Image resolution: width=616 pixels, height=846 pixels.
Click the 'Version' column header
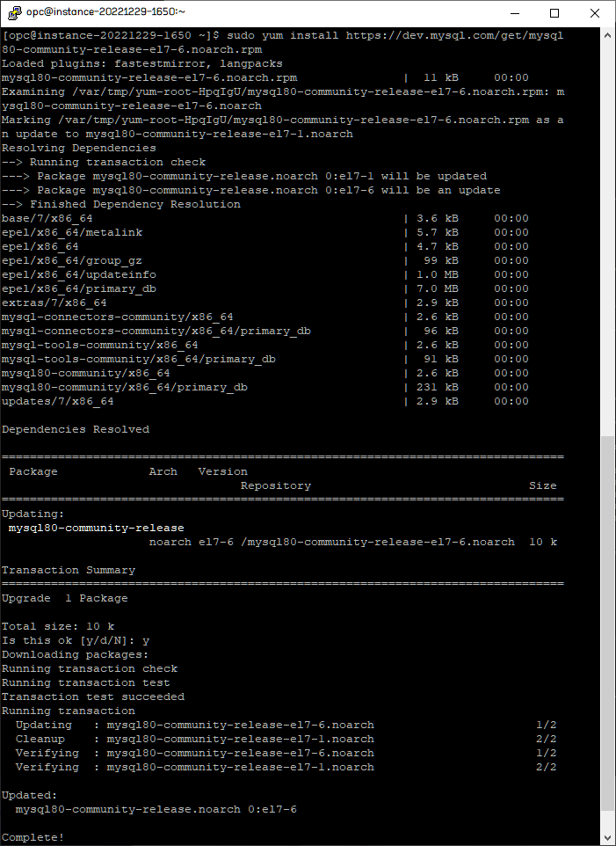coord(222,471)
